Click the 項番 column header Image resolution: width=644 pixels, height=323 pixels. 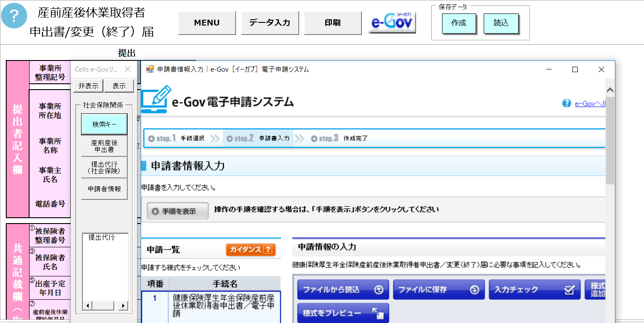[155, 284]
